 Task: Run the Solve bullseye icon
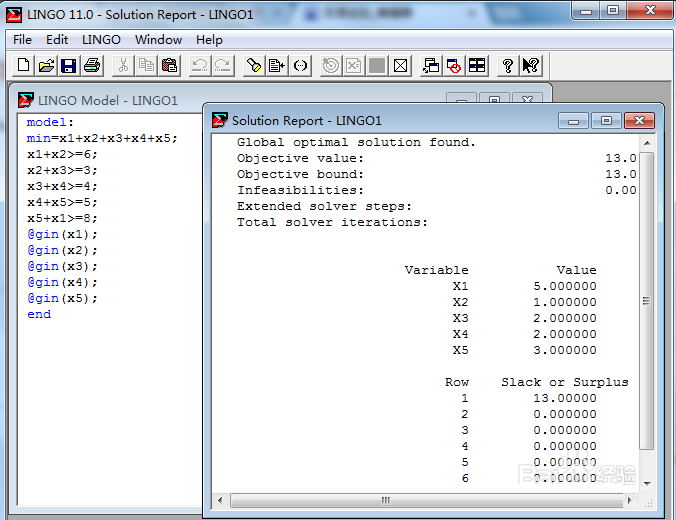[331, 66]
